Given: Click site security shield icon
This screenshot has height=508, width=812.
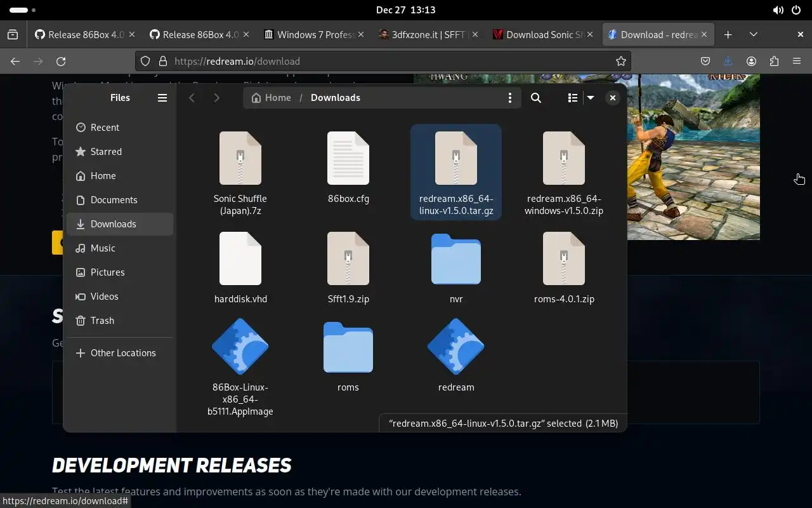Looking at the screenshot, I should pos(145,62).
